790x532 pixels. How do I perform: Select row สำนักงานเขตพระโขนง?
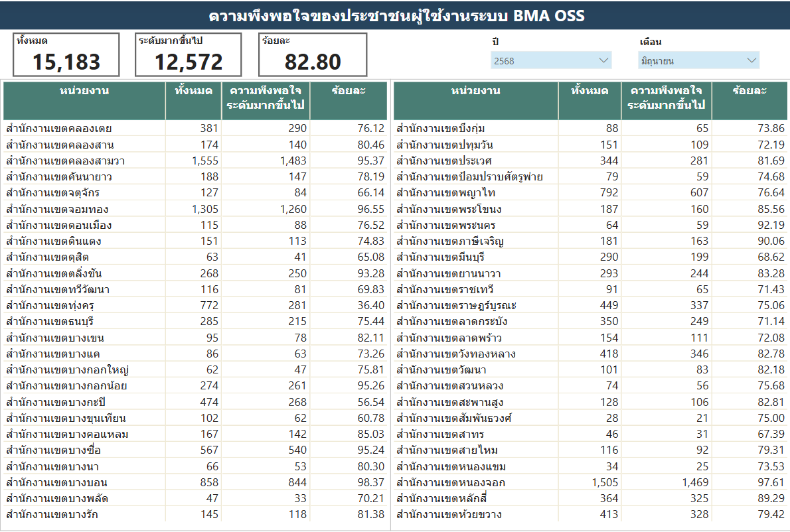[590, 209]
